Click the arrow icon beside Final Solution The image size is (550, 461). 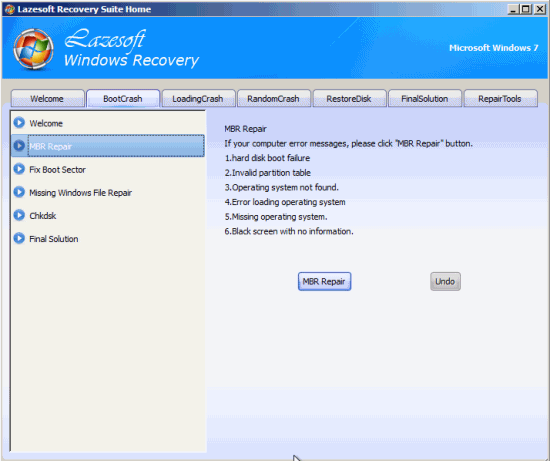coord(19,239)
